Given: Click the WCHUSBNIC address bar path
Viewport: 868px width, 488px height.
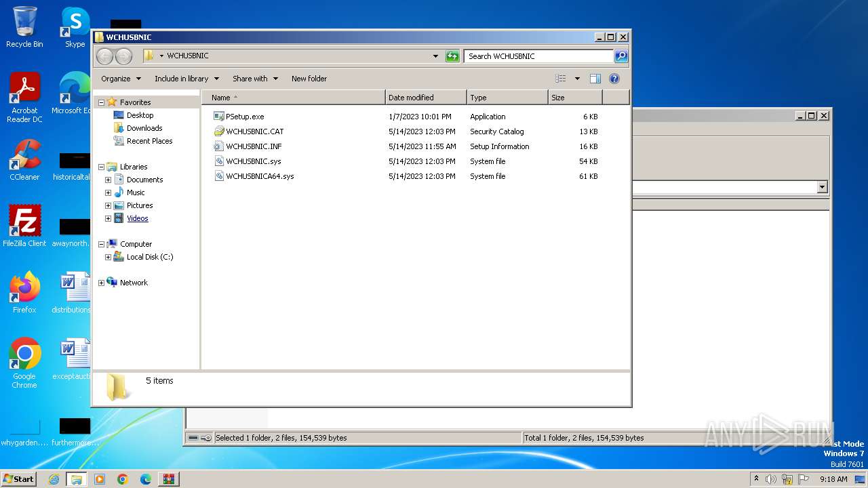Looking at the screenshot, I should point(188,56).
